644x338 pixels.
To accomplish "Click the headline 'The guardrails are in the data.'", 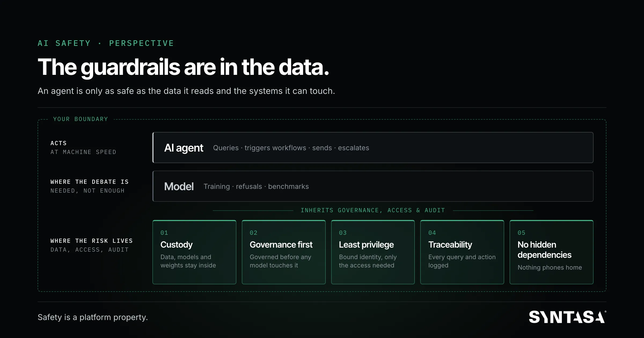I will (x=183, y=67).
